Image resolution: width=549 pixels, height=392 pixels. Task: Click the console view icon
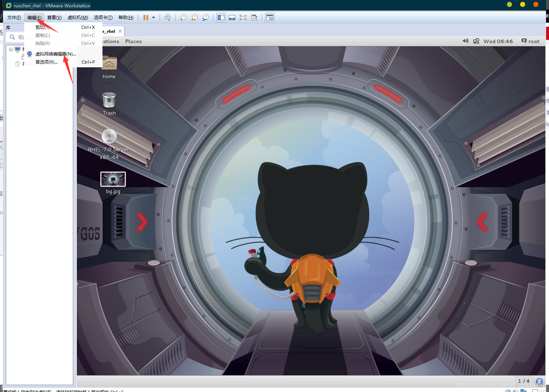[270, 18]
